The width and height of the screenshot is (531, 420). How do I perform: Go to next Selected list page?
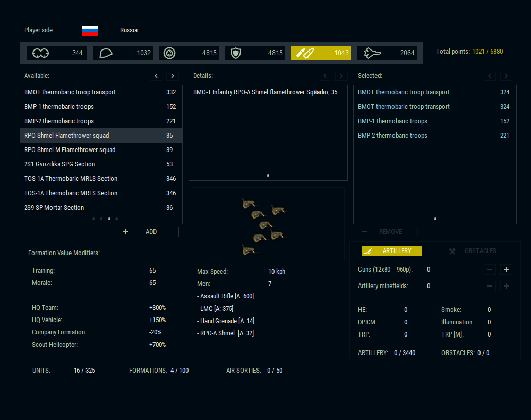[x=506, y=76]
